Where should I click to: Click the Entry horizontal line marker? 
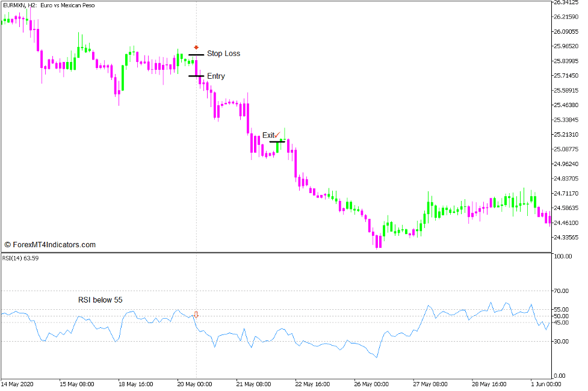(195, 76)
